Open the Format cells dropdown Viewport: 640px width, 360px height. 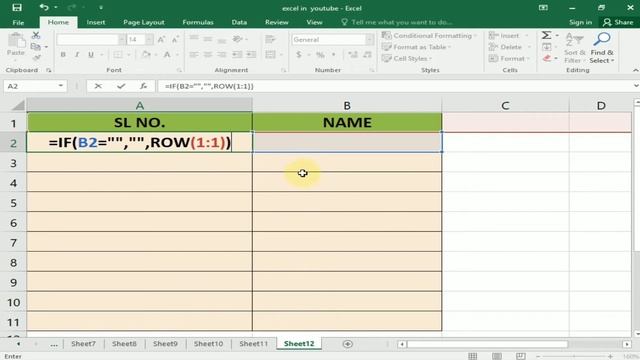pyautogui.click(x=509, y=58)
